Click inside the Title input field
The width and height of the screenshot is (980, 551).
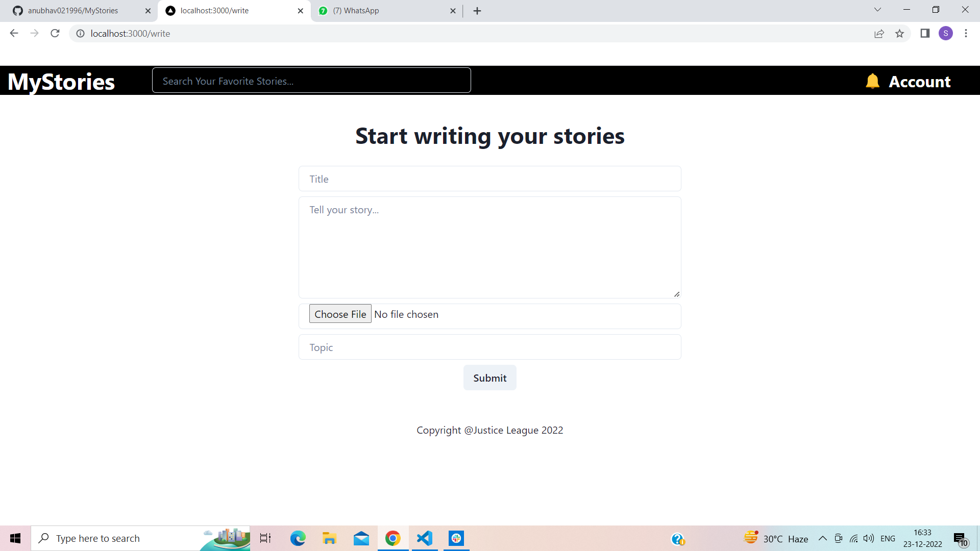[489, 179]
